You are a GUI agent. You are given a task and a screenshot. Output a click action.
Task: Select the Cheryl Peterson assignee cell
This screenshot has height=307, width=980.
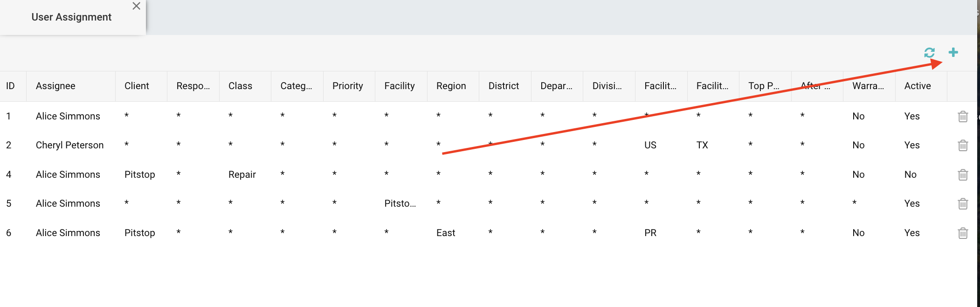click(69, 145)
